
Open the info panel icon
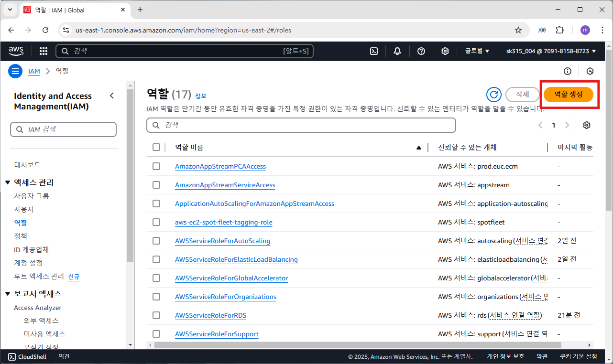coord(568,71)
